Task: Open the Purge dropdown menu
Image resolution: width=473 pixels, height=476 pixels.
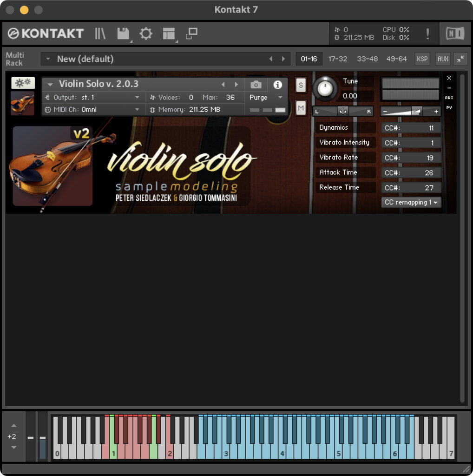Action: click(x=266, y=98)
